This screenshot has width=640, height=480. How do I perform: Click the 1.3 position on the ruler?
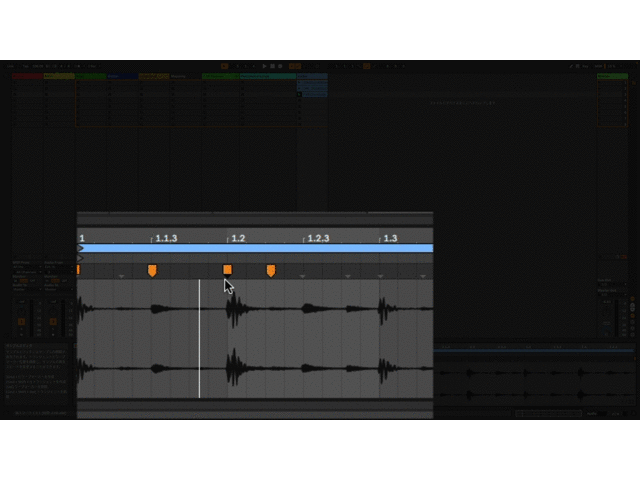tap(389, 239)
